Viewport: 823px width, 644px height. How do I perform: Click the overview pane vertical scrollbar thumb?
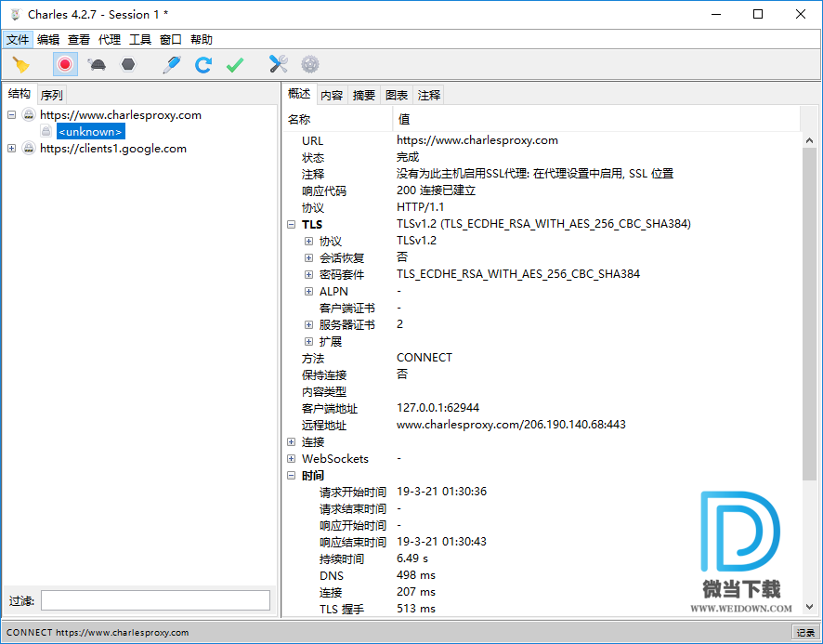click(809, 313)
